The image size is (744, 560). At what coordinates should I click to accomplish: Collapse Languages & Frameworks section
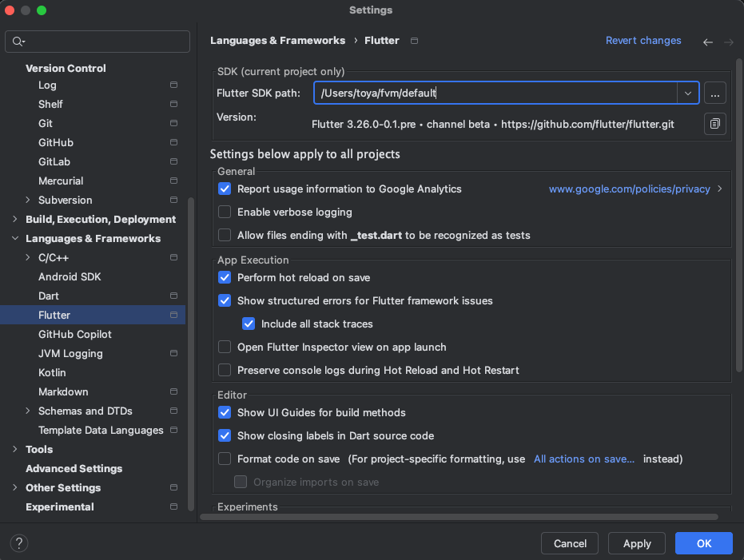point(14,239)
